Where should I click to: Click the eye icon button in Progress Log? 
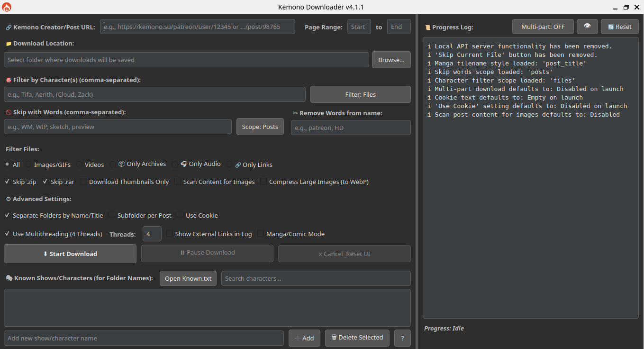pos(587,27)
